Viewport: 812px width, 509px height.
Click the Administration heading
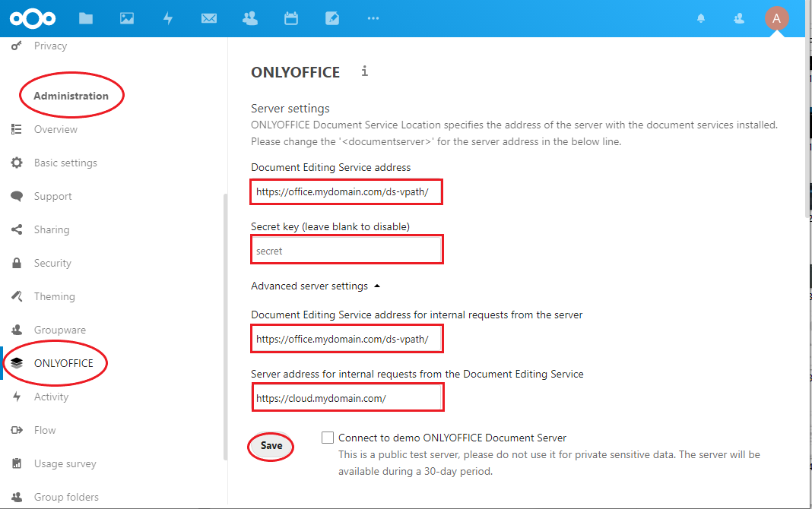coord(71,96)
